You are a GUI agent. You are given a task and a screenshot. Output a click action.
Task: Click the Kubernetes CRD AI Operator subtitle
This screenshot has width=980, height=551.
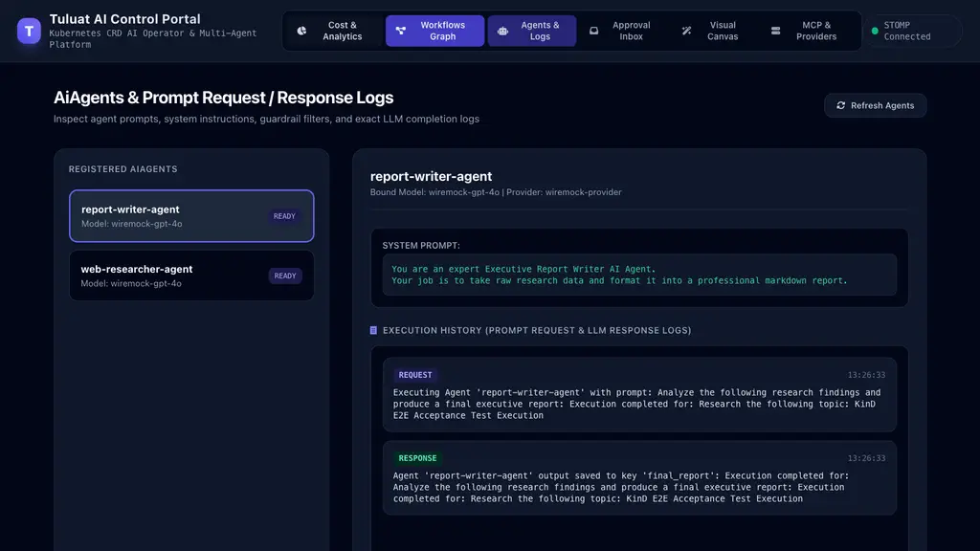click(153, 38)
